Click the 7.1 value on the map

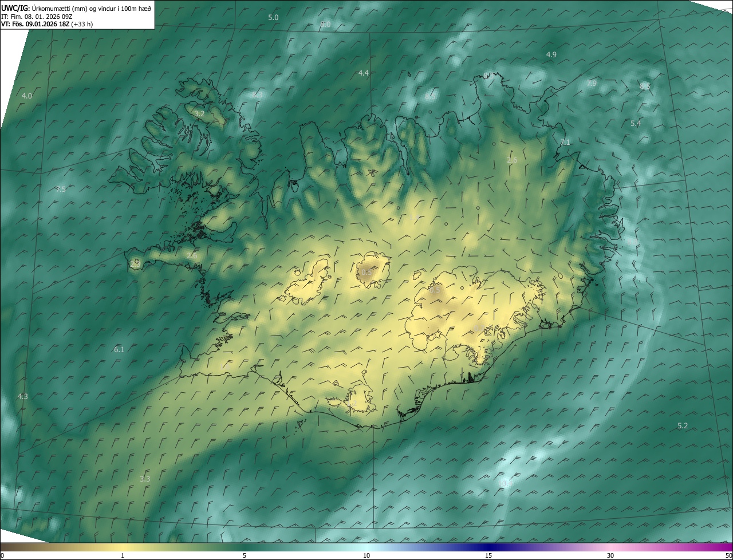[565, 142]
